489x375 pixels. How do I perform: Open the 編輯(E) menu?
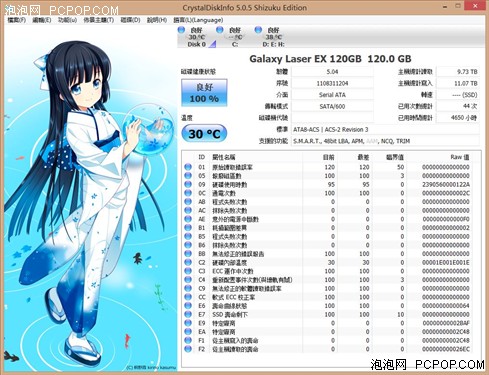point(42,20)
